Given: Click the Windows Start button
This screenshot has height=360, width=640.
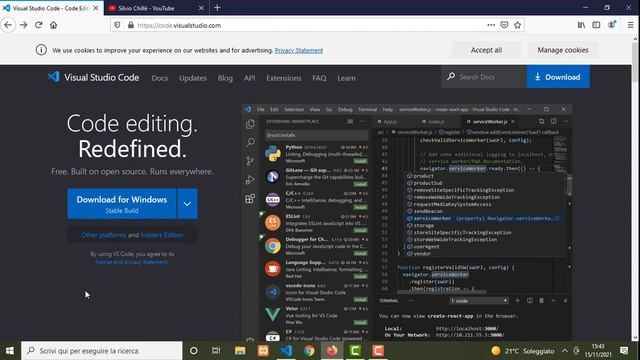Looking at the screenshot, I should pos(10,351).
